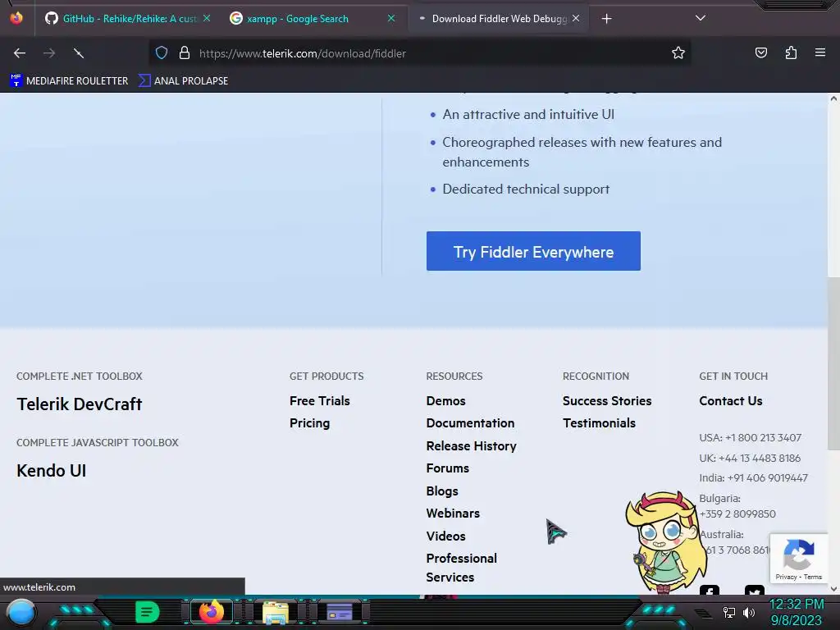Click scrollbar down arrow
Screen dimensions: 840x630
[833, 589]
